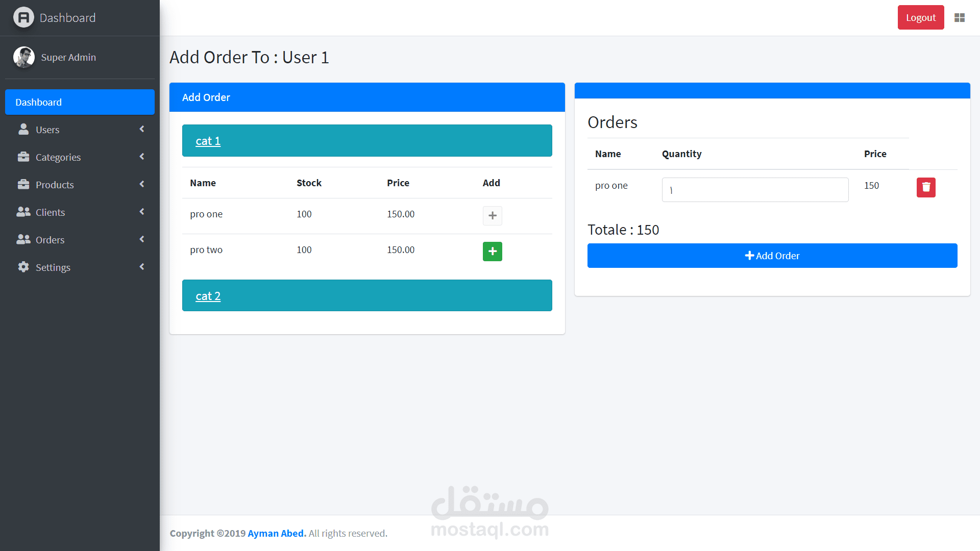The width and height of the screenshot is (980, 551).
Task: Click pro one quantity input field
Action: point(754,190)
